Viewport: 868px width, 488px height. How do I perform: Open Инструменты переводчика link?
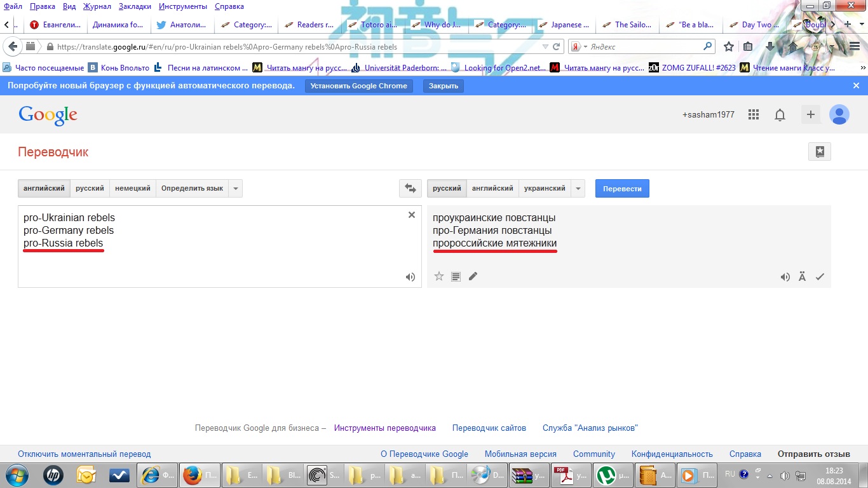[x=385, y=428]
